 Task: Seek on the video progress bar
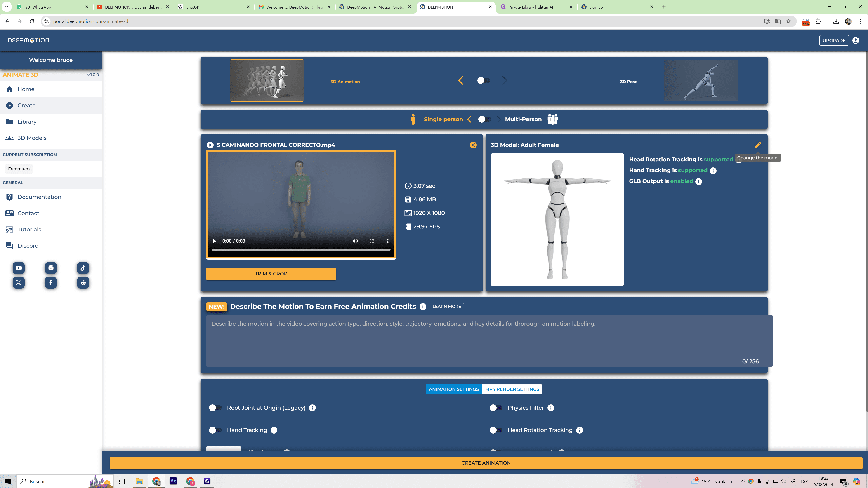click(x=301, y=250)
